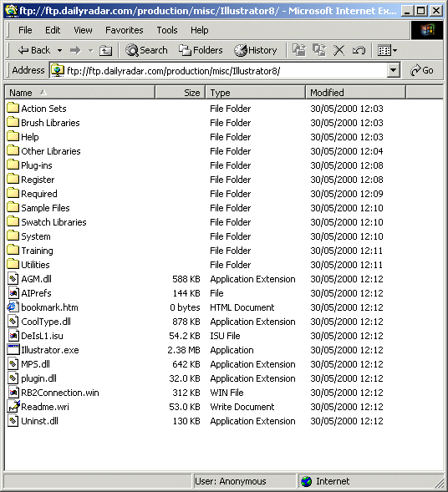Open the Address bar dropdown arrow
Viewport: 448px width, 492px height.
394,70
